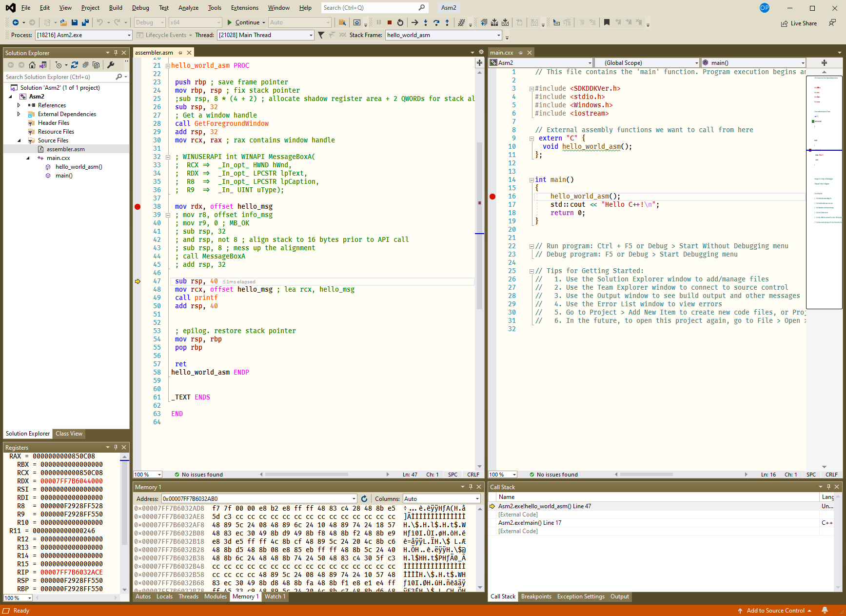Switch to the Breakpoints tab
Viewport: 846px width, 616px height.
[x=536, y=596]
